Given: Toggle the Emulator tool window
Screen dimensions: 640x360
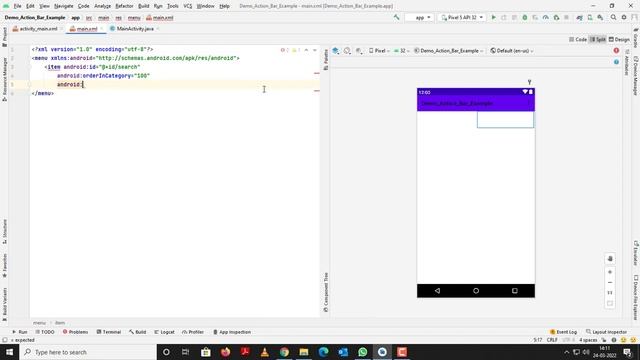Looking at the screenshot, I should (x=636, y=253).
